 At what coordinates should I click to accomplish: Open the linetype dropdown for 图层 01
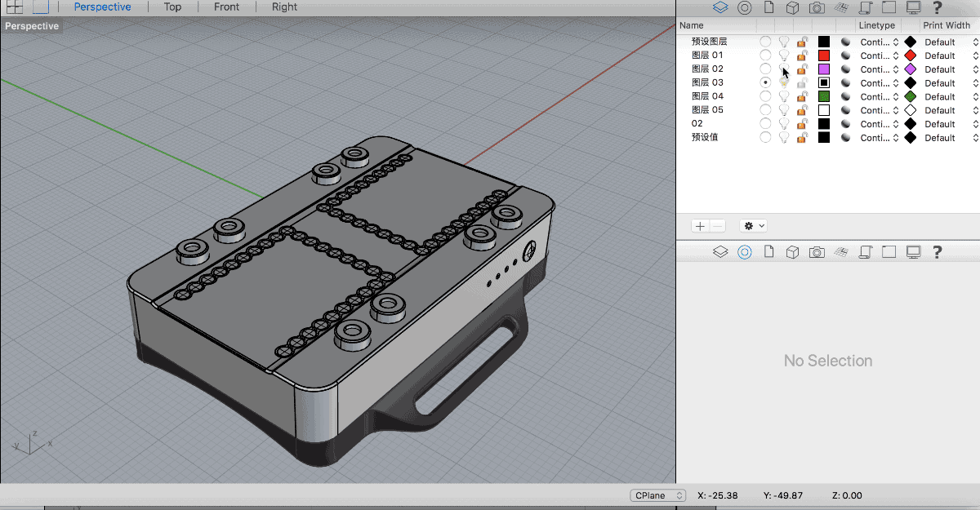879,55
